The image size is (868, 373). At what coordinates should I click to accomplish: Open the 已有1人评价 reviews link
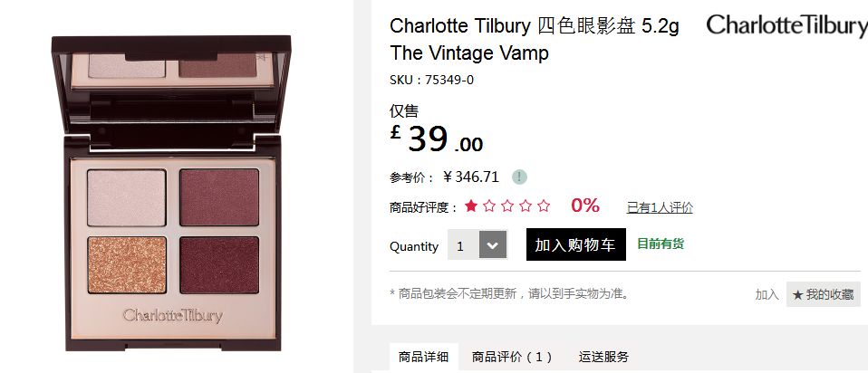pos(660,207)
